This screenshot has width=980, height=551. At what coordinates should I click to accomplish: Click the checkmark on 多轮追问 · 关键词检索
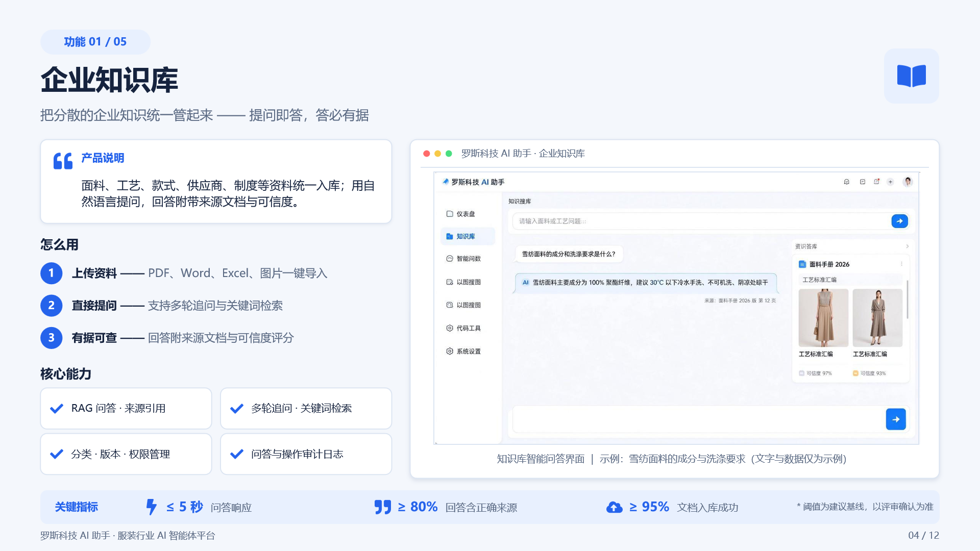(x=237, y=409)
